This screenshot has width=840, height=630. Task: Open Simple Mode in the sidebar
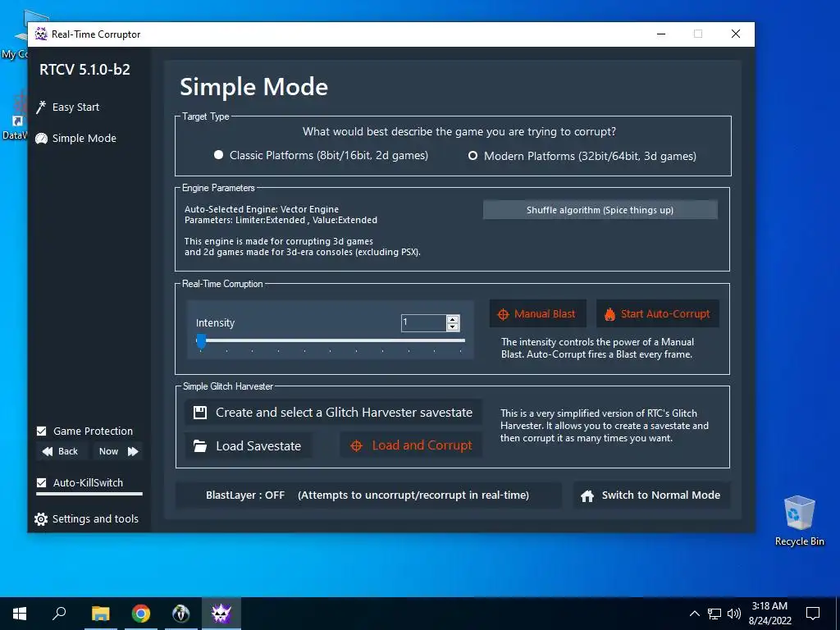tap(76, 138)
